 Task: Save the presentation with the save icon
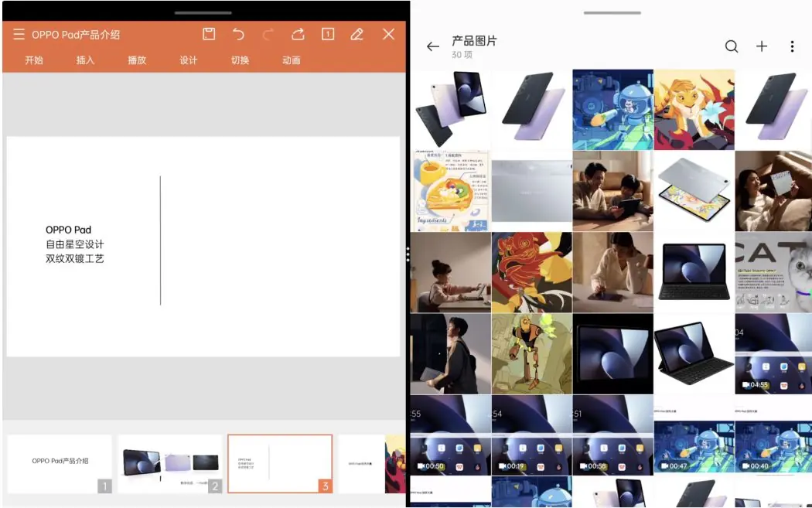[x=209, y=34]
